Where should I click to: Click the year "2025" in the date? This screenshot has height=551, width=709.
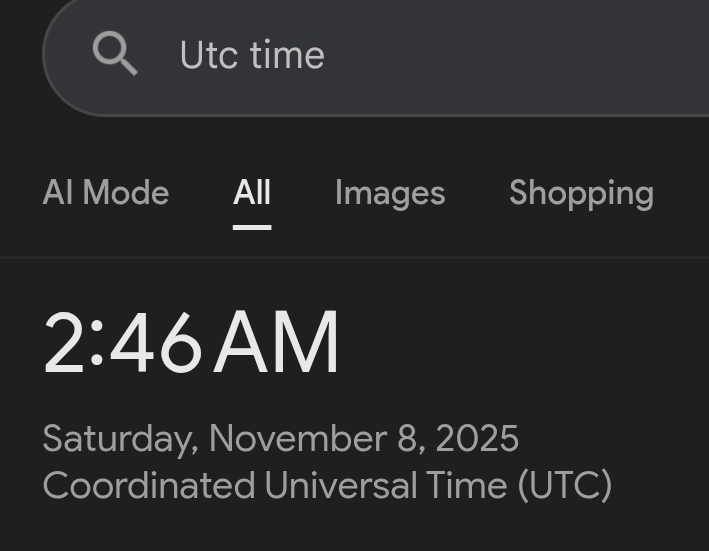point(477,438)
